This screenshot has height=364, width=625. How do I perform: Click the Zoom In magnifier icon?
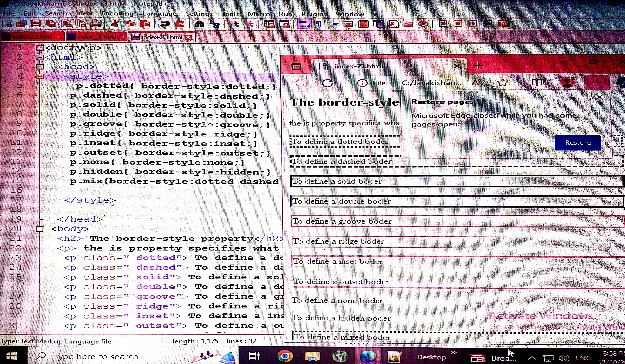coord(234,24)
